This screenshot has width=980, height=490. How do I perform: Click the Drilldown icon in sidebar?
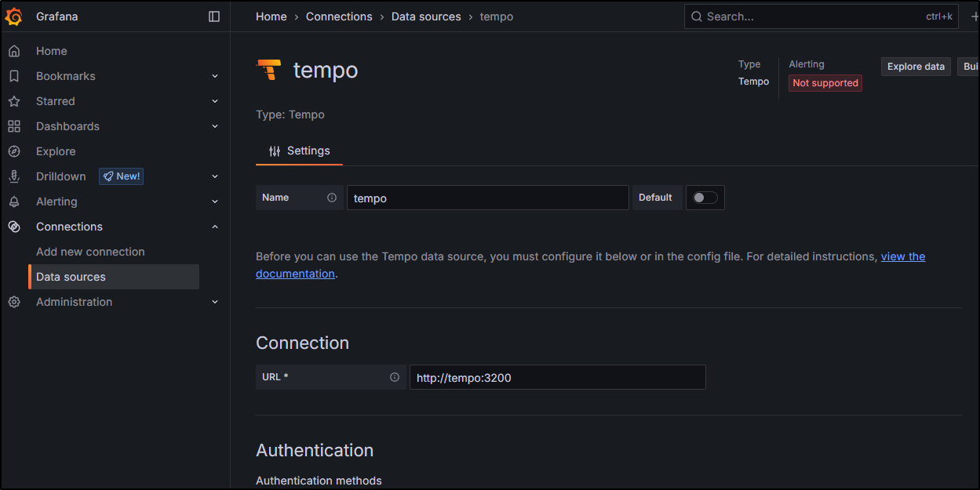(14, 176)
